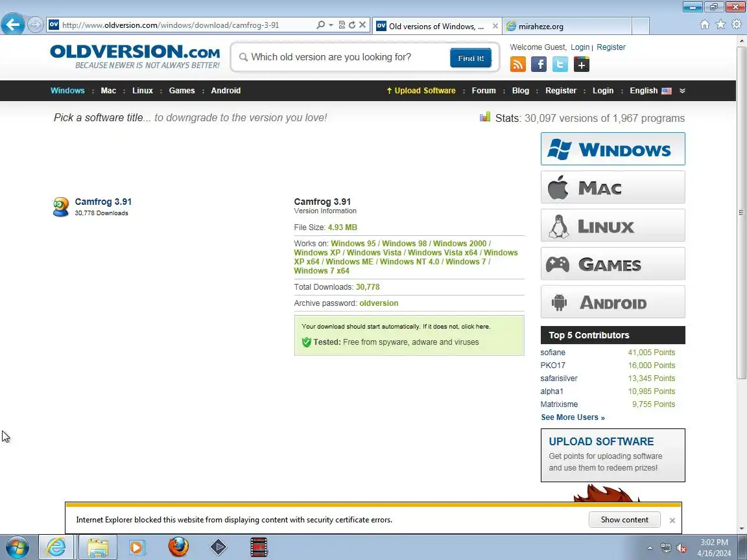The image size is (747, 560).
Task: Click contributor sofiane
Action: coord(552,353)
